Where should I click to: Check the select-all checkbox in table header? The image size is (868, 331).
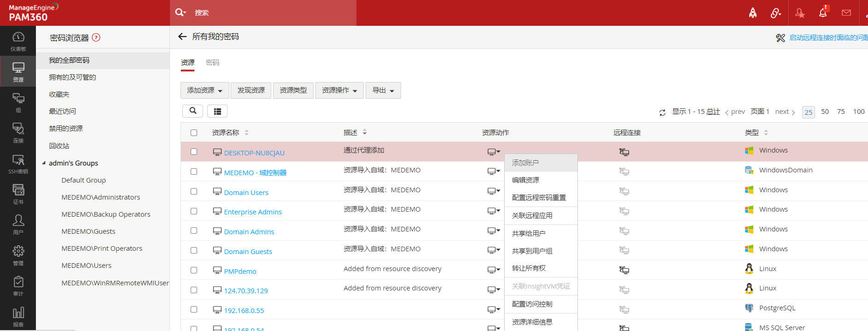coord(194,133)
